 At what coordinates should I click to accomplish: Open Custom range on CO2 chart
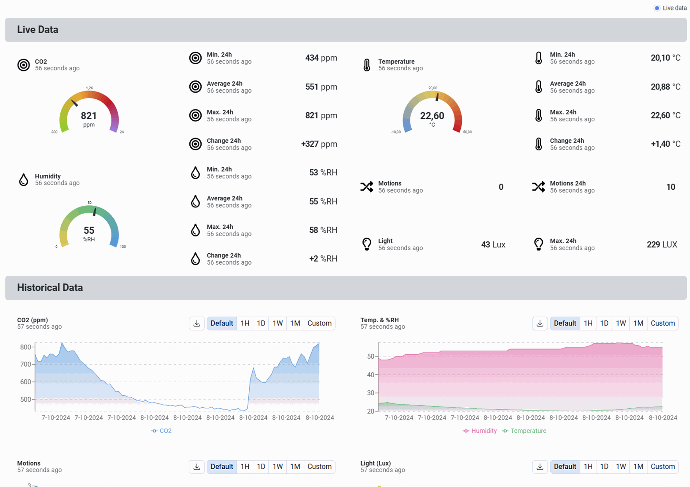click(319, 323)
